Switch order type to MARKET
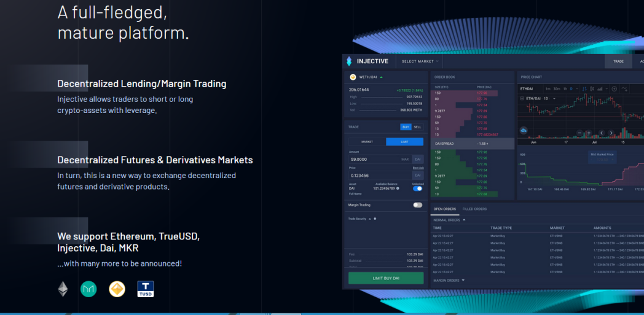Viewport: 644px width, 315px height. coord(367,142)
